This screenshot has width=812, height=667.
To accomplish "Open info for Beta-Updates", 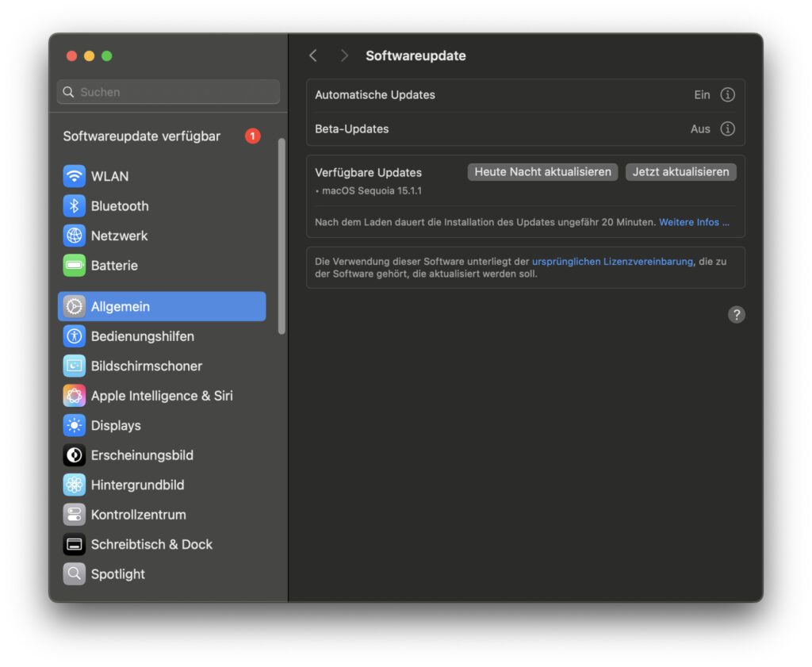I will click(727, 128).
